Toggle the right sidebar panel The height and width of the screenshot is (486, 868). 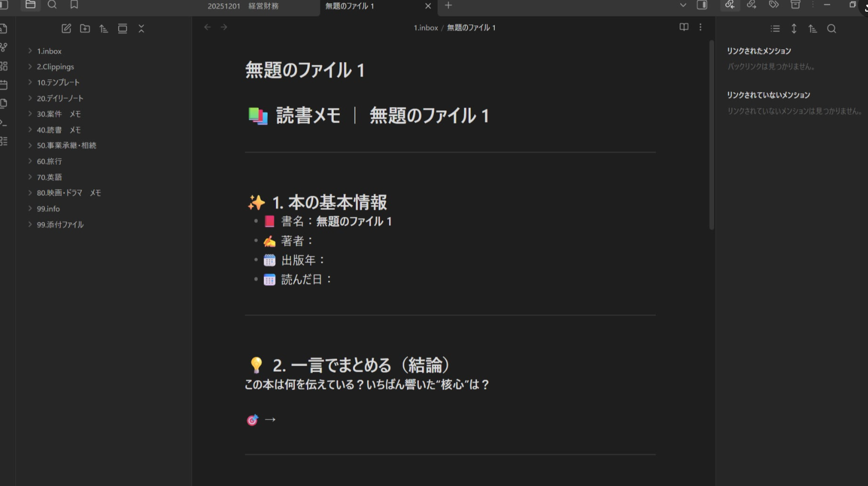tap(702, 5)
